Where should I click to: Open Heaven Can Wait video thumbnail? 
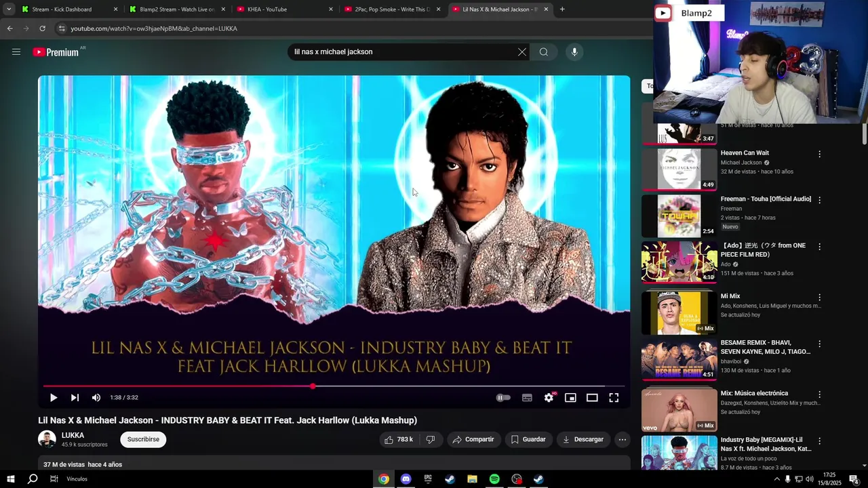pos(679,169)
